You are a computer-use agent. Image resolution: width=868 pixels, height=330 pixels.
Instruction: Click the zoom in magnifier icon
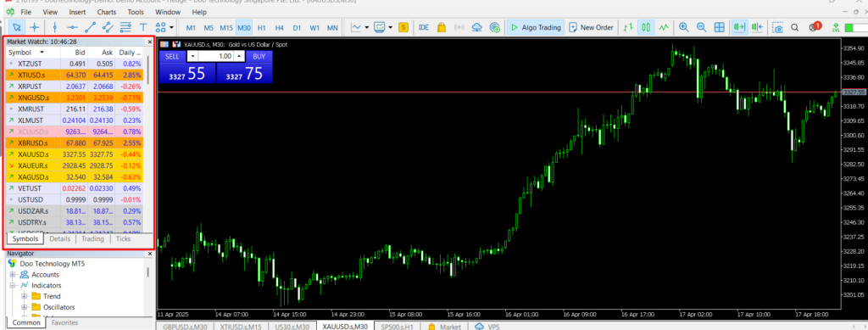[684, 27]
